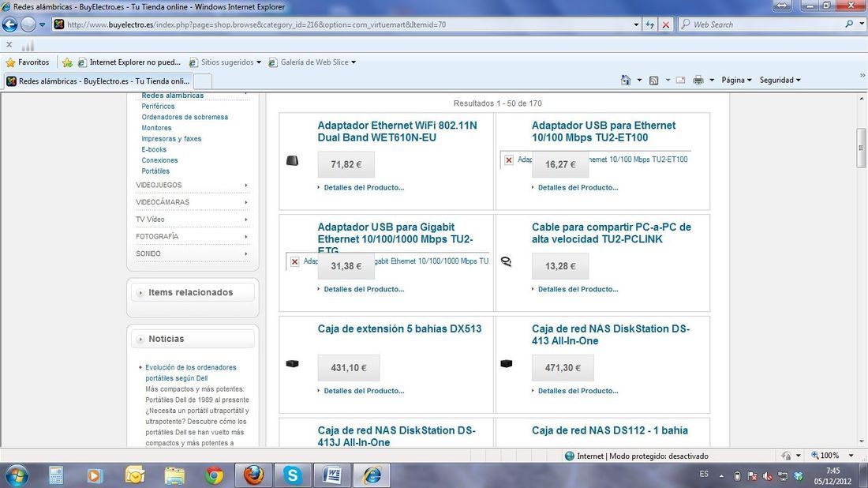Open Caja de extensión 5 bahías DX513
This screenshot has width=868, height=488.
coord(399,328)
